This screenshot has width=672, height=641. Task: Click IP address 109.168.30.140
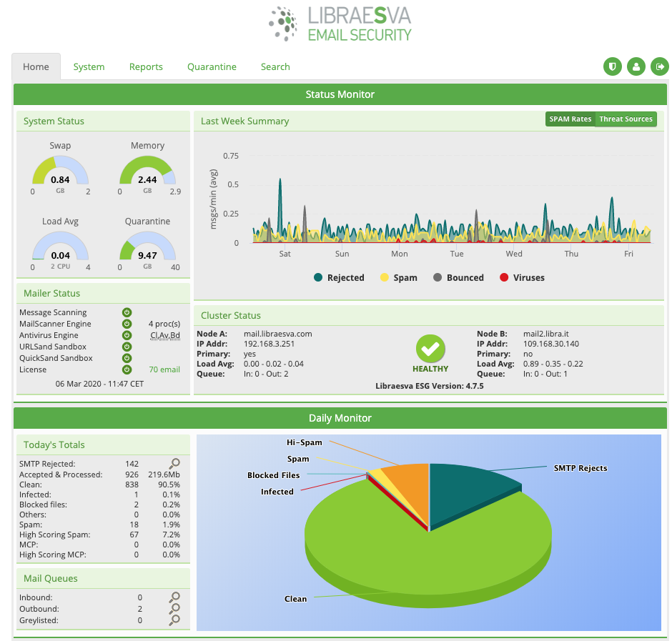551,344
